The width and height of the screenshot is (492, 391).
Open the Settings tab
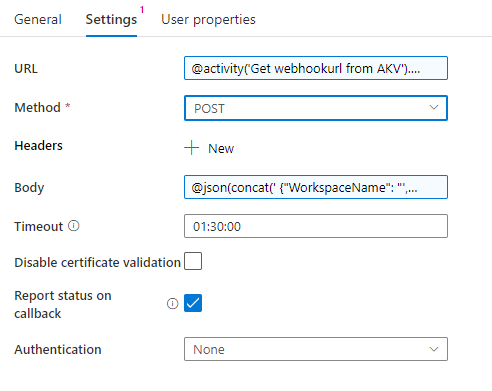111,19
